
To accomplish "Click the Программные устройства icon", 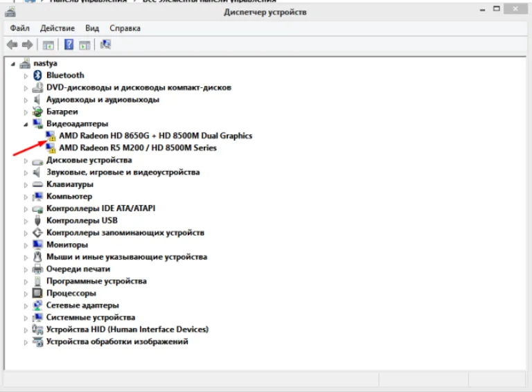I will (x=37, y=281).
